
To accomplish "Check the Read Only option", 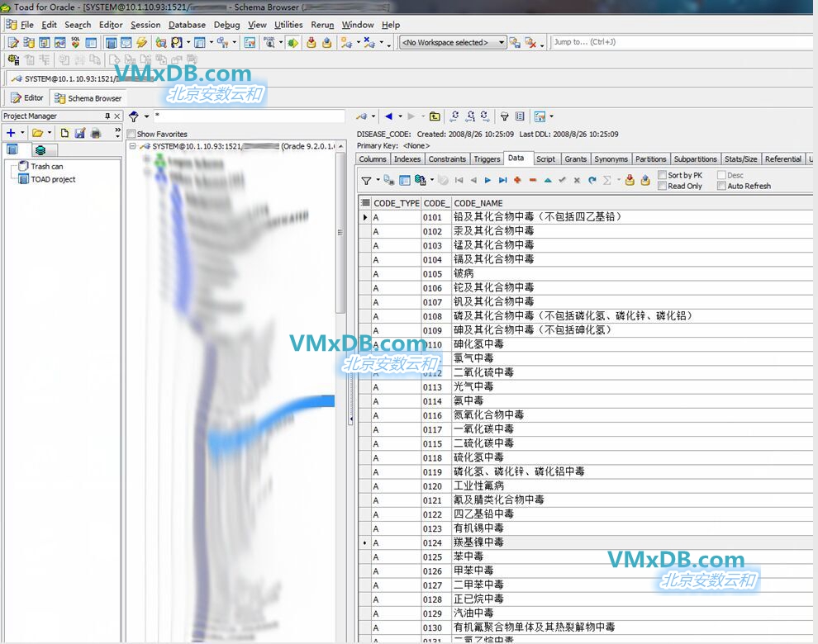I will [x=662, y=186].
